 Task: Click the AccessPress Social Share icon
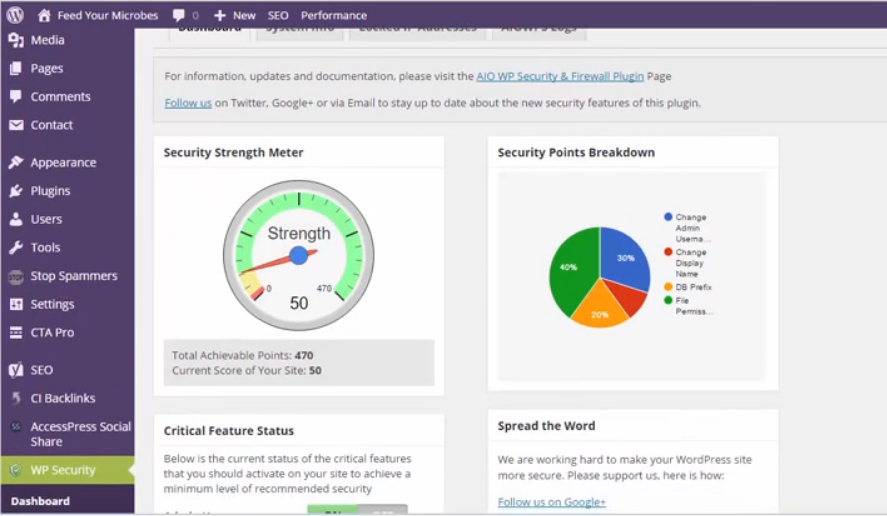(x=16, y=427)
